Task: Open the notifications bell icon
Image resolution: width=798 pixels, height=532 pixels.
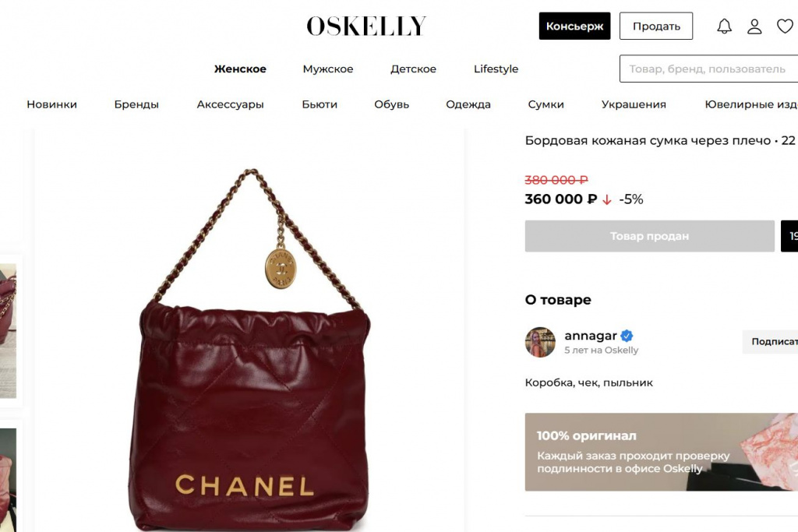Action: (724, 26)
